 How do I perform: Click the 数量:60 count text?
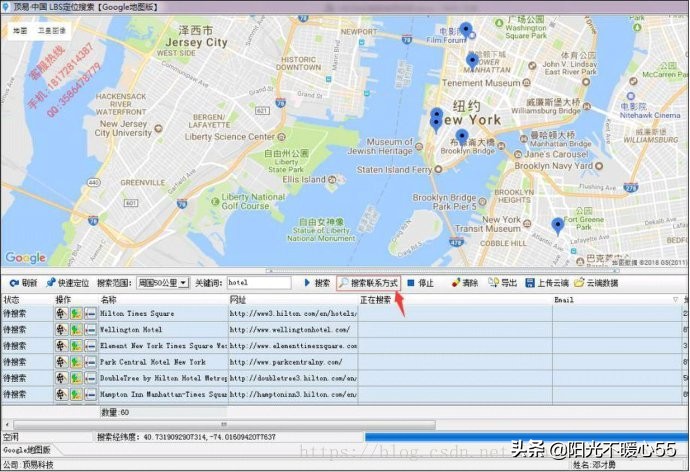[115, 412]
